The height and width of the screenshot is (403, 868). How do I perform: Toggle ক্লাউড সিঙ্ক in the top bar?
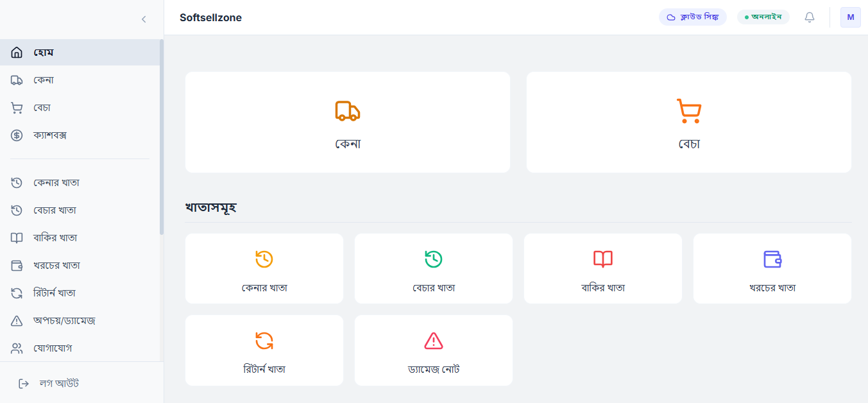click(693, 17)
